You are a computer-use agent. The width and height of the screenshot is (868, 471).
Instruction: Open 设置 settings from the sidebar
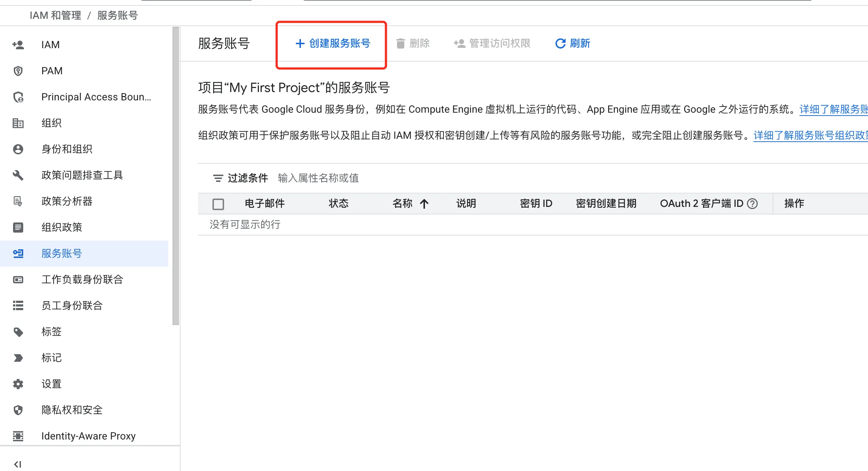coord(51,384)
